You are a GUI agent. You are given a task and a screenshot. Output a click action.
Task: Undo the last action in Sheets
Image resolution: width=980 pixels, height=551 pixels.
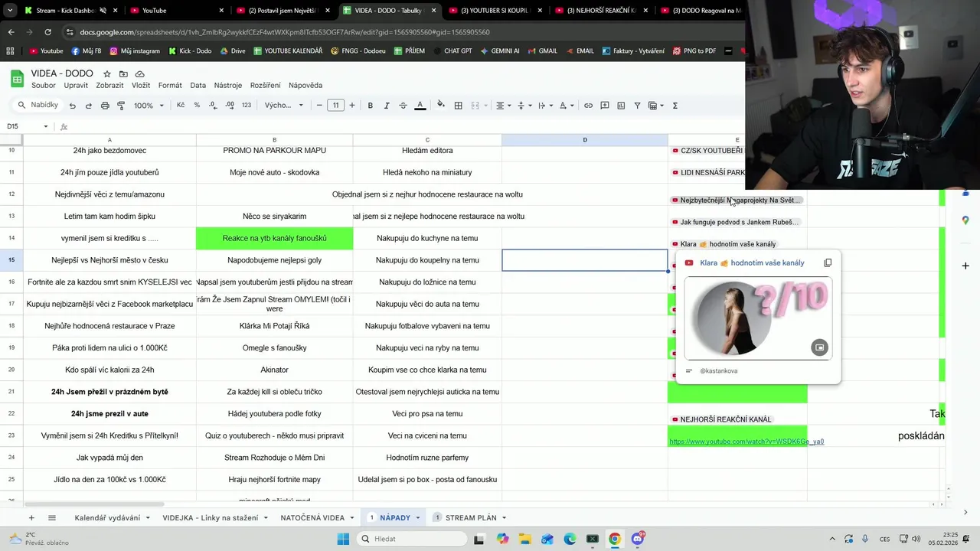point(73,106)
